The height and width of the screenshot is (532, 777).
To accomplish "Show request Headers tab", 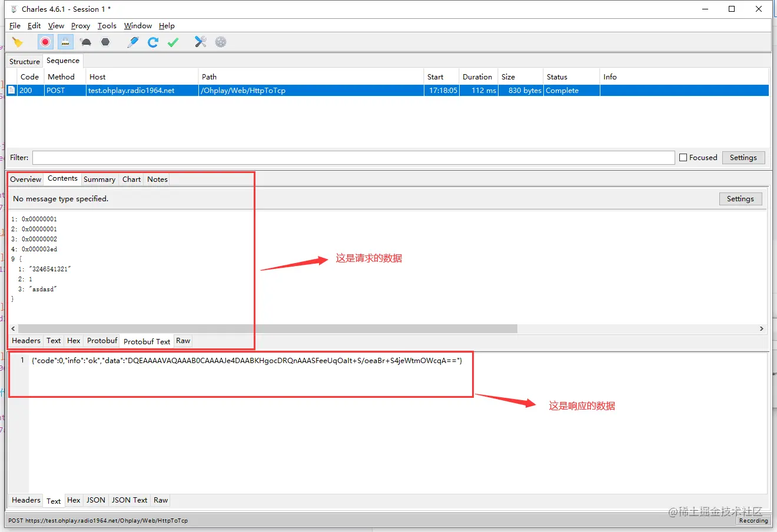I will 26,341.
